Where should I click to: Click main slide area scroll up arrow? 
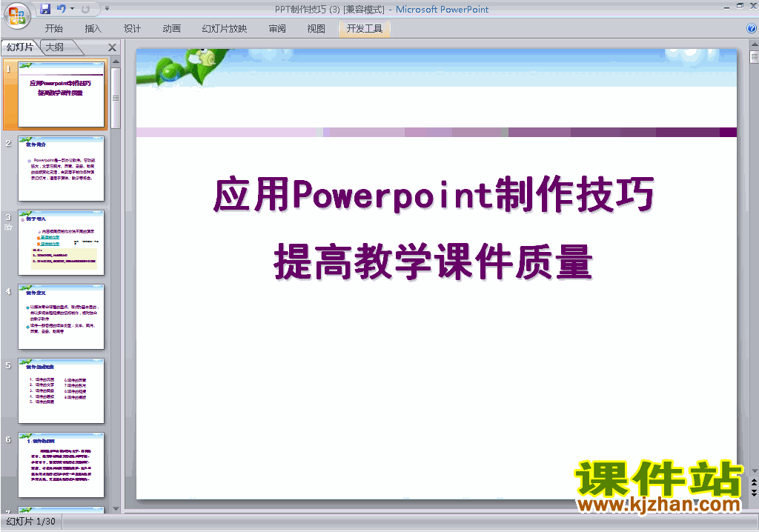[x=754, y=44]
